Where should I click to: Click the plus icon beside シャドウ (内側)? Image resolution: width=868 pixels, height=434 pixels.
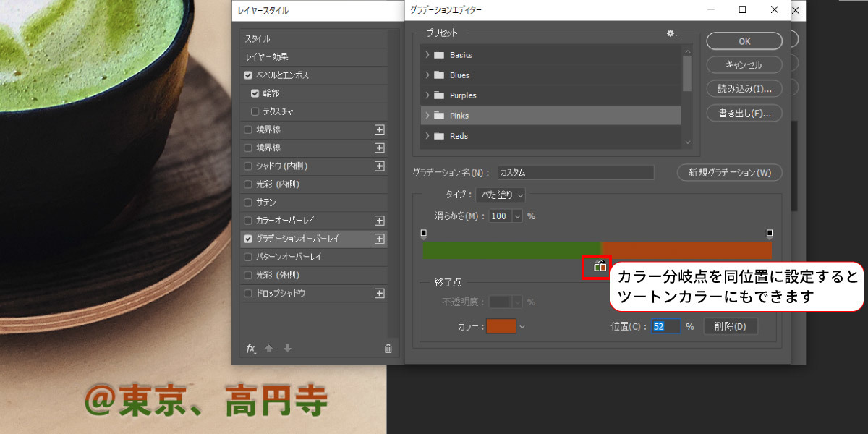coord(379,166)
